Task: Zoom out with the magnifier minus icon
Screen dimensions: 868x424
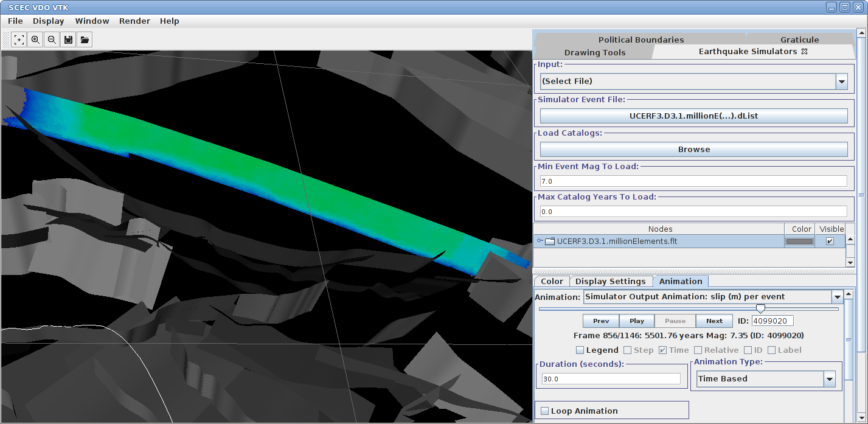Action: point(52,40)
